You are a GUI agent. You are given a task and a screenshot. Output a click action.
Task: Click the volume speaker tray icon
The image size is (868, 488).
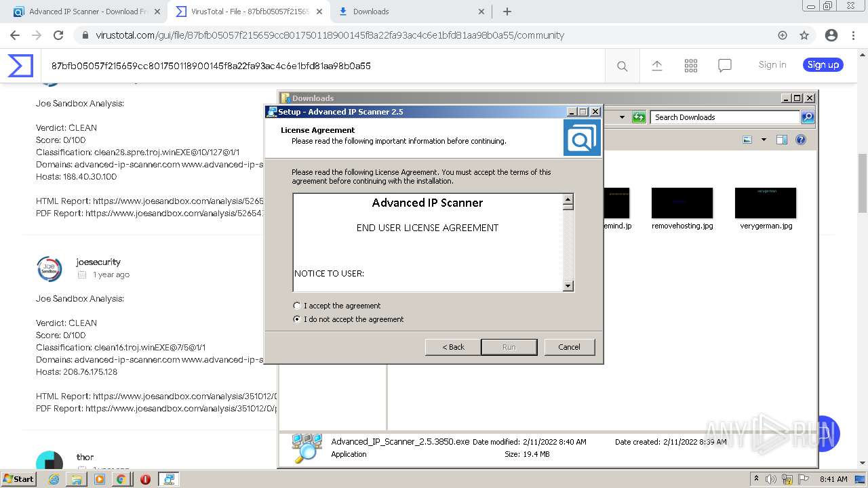point(771,479)
